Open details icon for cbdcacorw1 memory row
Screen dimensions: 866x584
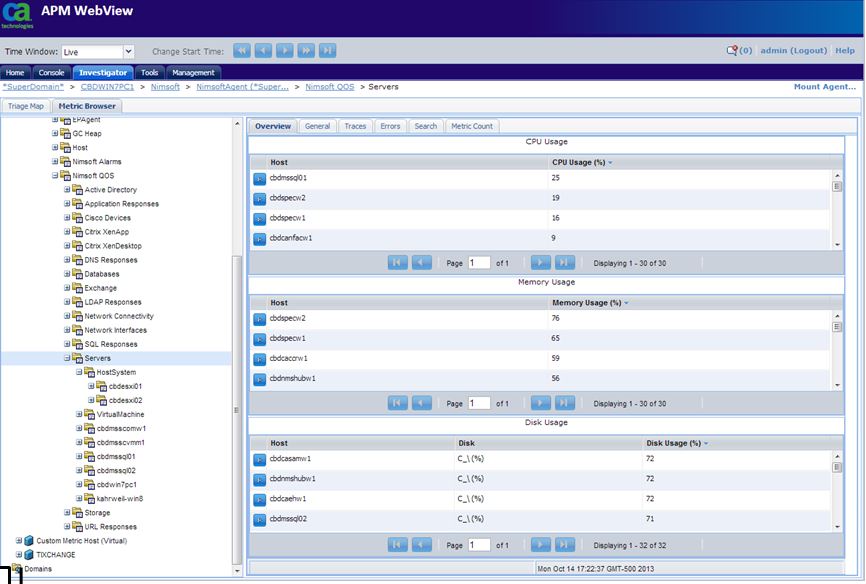pos(260,359)
